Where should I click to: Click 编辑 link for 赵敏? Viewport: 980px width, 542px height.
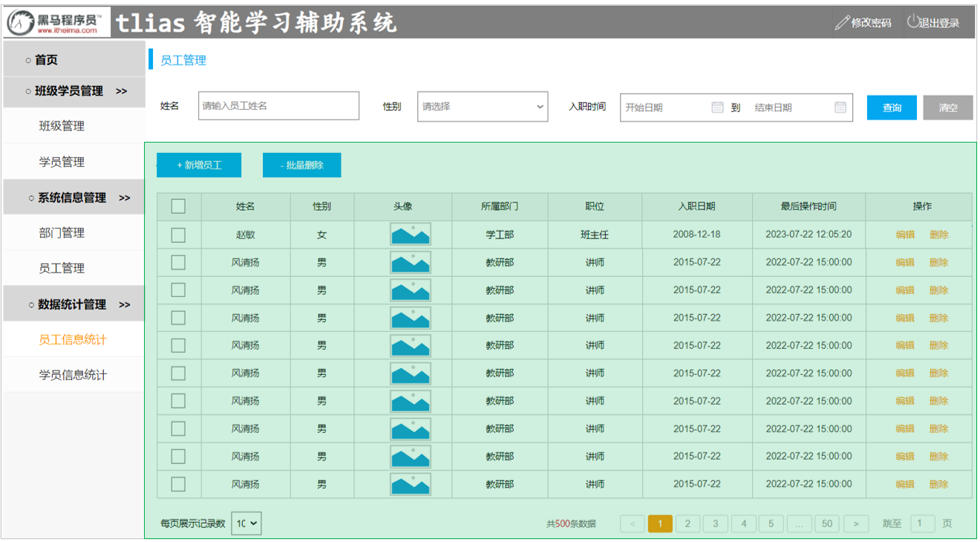point(905,235)
